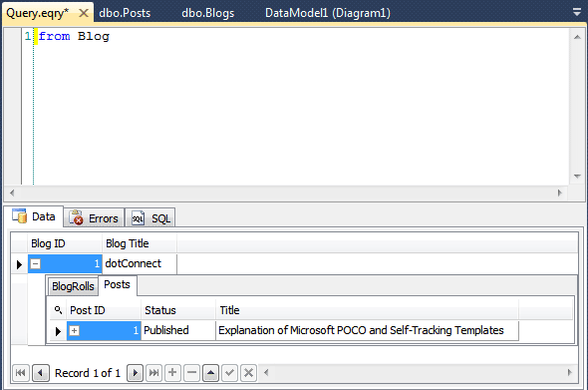Select the Data results tab
588x390 pixels.
34,216
